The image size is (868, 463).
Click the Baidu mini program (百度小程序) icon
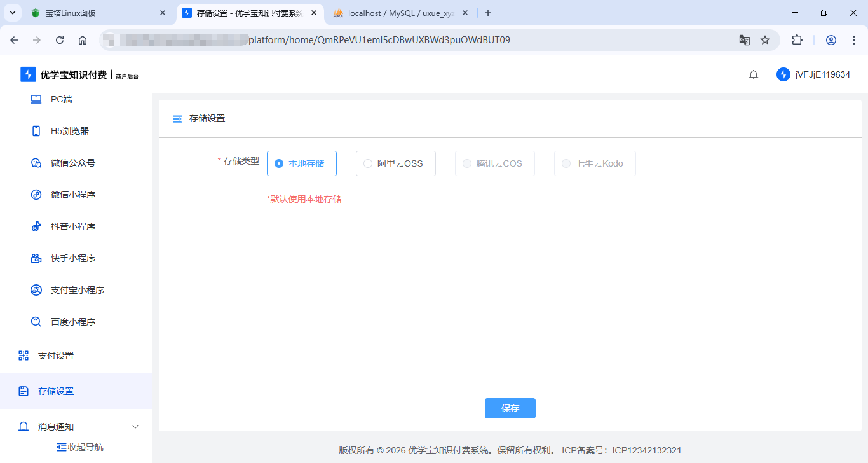tap(36, 322)
